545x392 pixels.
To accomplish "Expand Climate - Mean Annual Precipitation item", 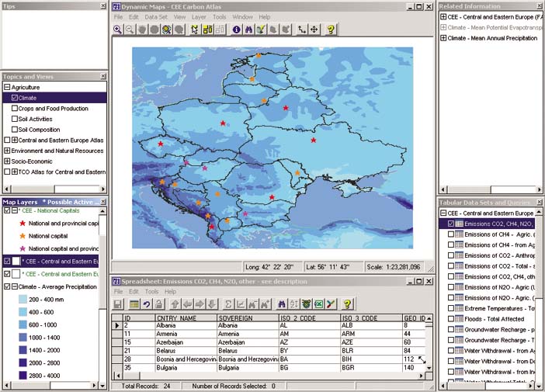I will tap(443, 38).
